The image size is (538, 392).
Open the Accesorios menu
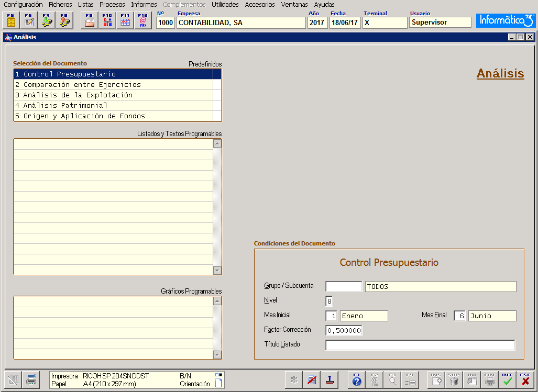point(260,5)
